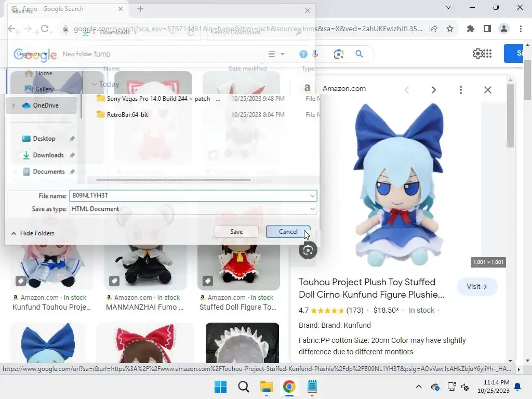Cancel the Save As dialog
Image resolution: width=532 pixels, height=399 pixels.
pos(288,232)
